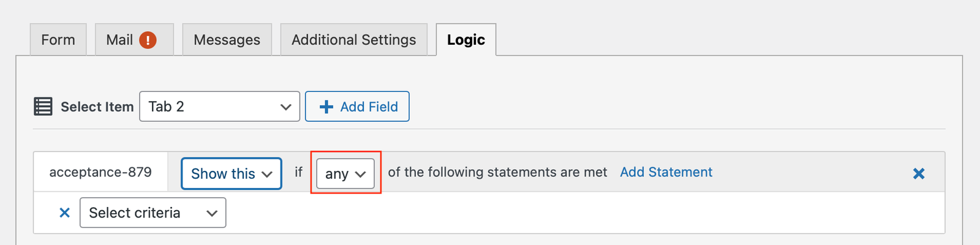The width and height of the screenshot is (980, 245).
Task: Click the 'of the following statements are met' text
Action: click(497, 172)
